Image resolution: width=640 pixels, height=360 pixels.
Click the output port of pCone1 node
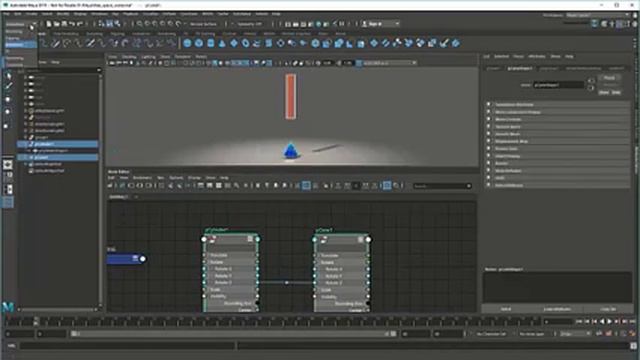pyautogui.click(x=368, y=239)
